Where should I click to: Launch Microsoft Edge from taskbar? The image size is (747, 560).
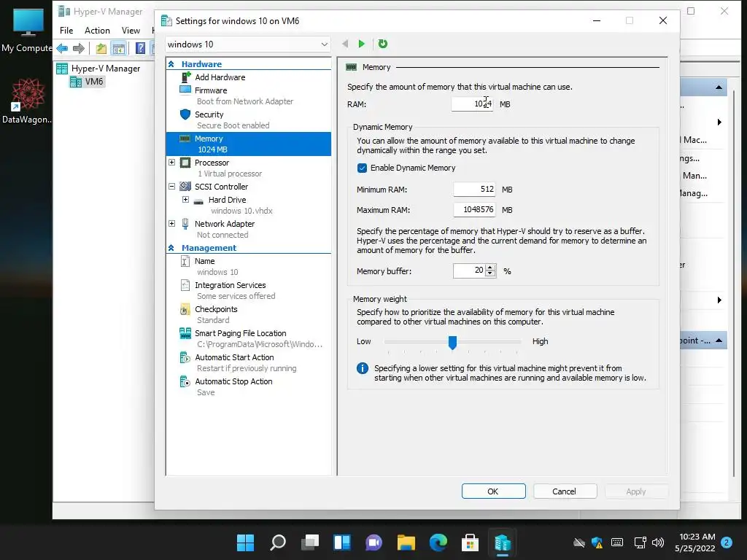click(x=438, y=542)
